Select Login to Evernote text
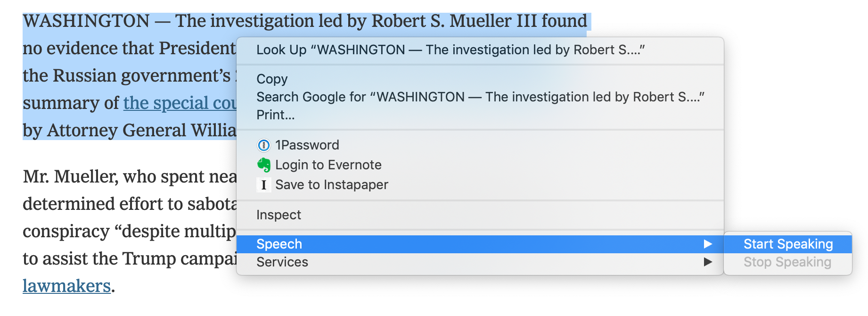Screen dimensions: 868x316 [328, 165]
